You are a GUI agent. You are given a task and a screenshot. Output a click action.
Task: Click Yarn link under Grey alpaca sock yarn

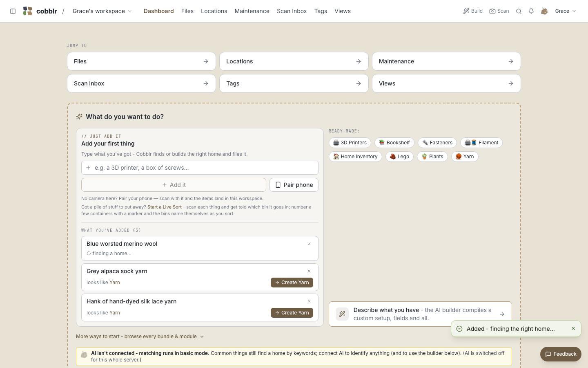coord(115,283)
